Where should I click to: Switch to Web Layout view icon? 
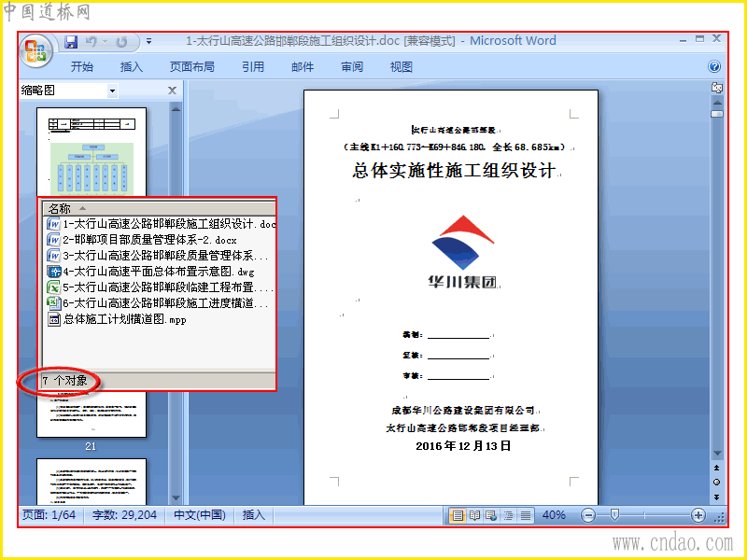tap(491, 516)
